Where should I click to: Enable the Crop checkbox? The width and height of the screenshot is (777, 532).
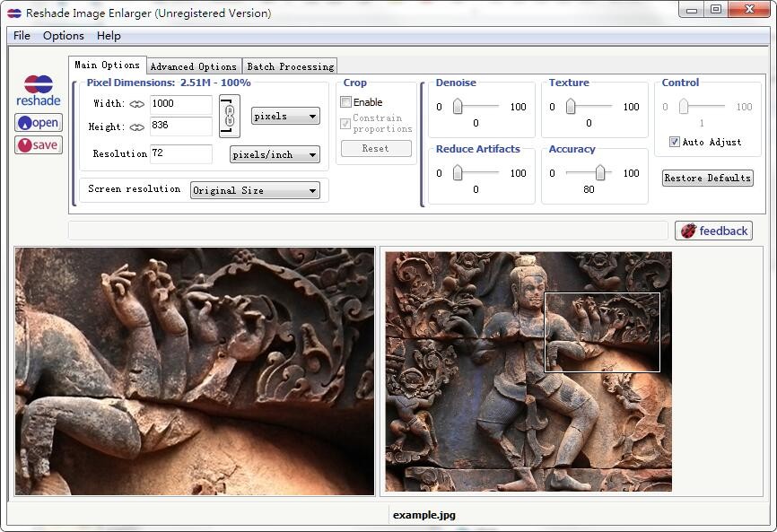pos(346,102)
